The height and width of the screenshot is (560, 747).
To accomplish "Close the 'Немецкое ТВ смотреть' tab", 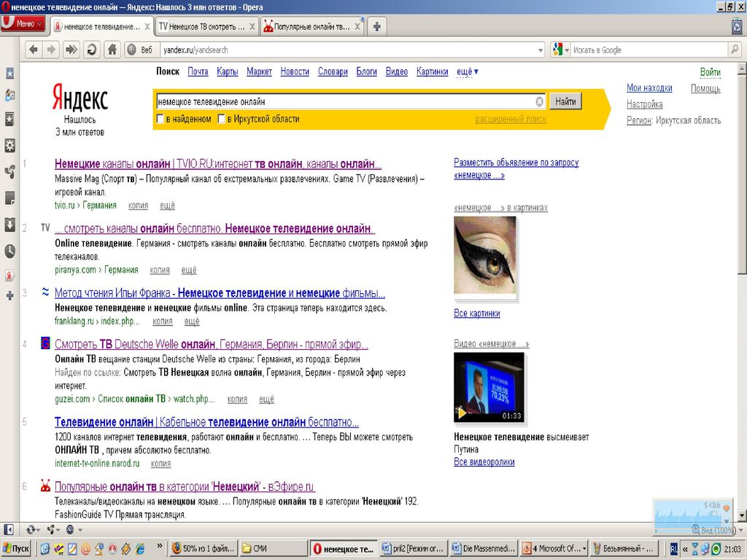I will click(x=252, y=27).
